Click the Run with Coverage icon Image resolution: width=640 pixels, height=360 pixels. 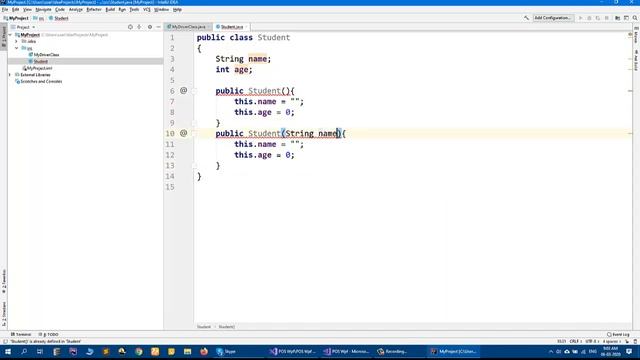[598, 18]
